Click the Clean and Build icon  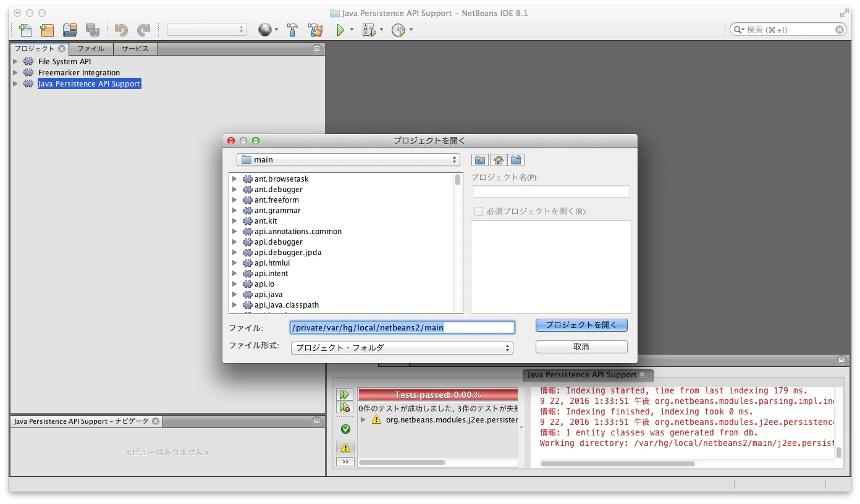[316, 30]
